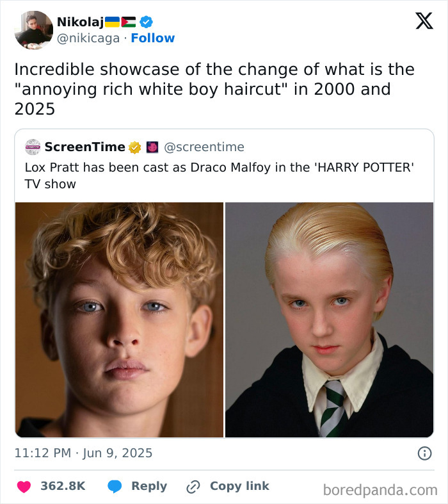Screen dimensions: 448x504
Task: Click the pink affiliate badge beside ScreenTime
Action: pos(152,147)
